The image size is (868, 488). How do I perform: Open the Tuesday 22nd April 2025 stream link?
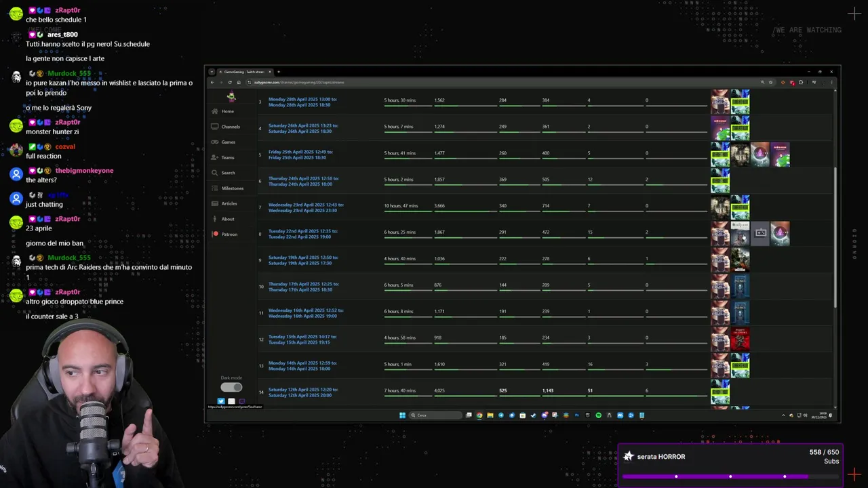[302, 234]
